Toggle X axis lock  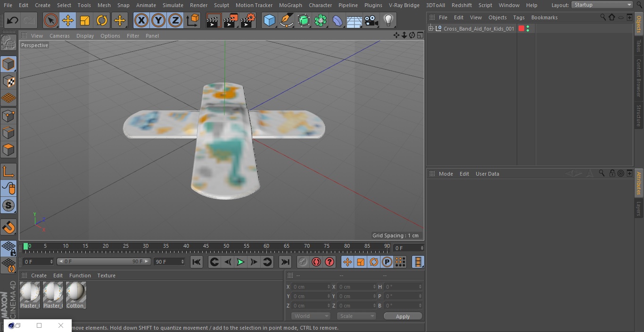(141, 20)
